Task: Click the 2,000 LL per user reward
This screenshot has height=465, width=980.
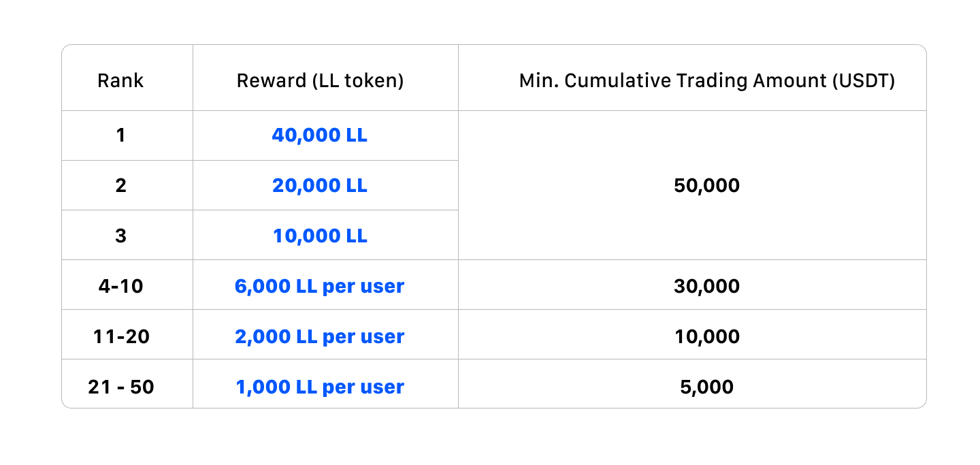Action: pyautogui.click(x=320, y=336)
